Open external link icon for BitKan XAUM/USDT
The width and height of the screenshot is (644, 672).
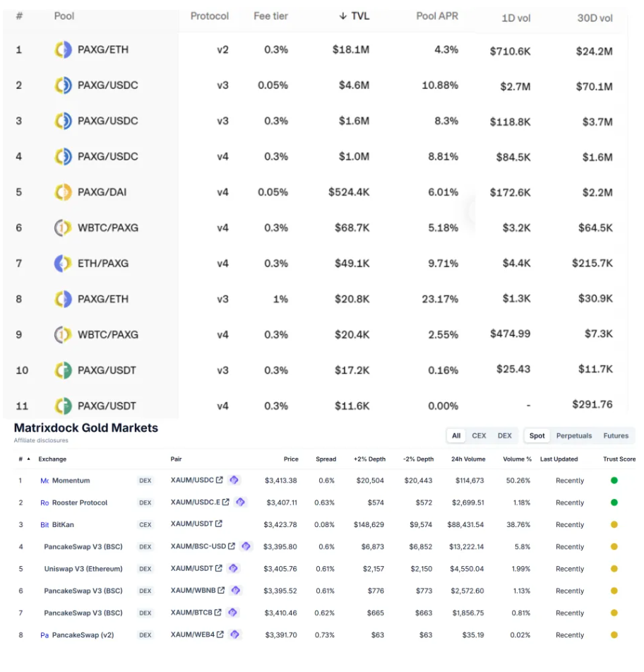coord(219,524)
